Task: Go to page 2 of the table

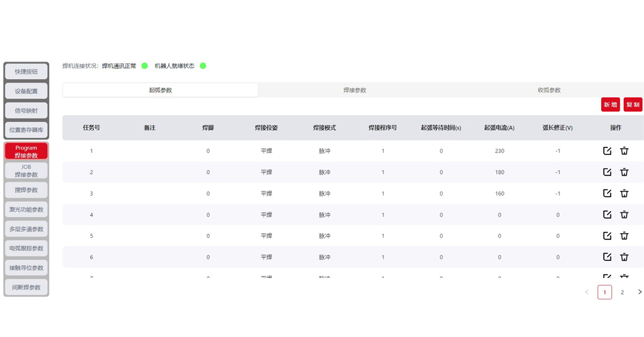Action: point(622,292)
